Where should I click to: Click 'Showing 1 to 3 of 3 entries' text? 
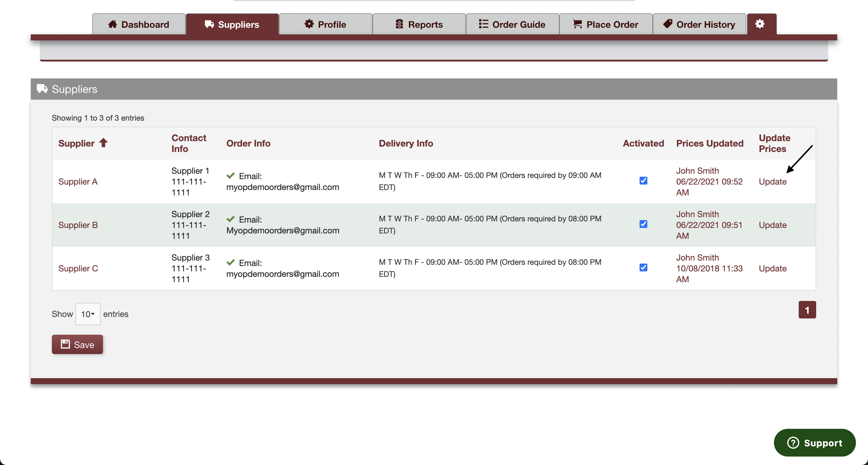point(98,118)
